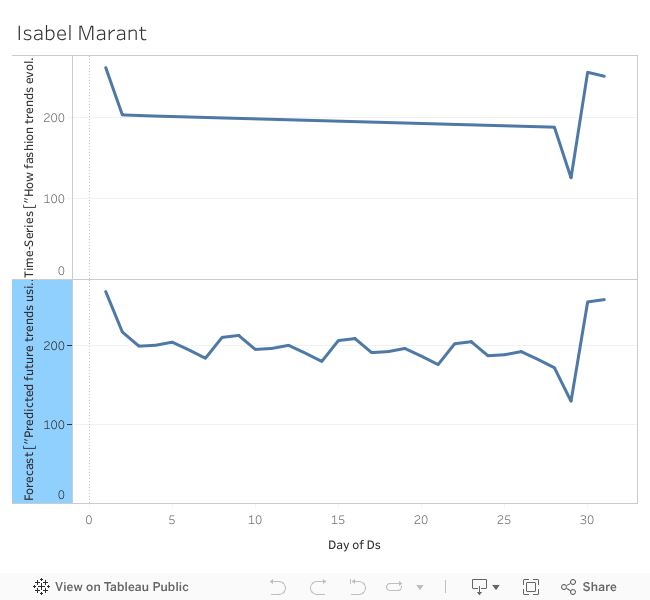This screenshot has width=650, height=600.
Task: Click the Replay animation icon
Action: point(395,587)
